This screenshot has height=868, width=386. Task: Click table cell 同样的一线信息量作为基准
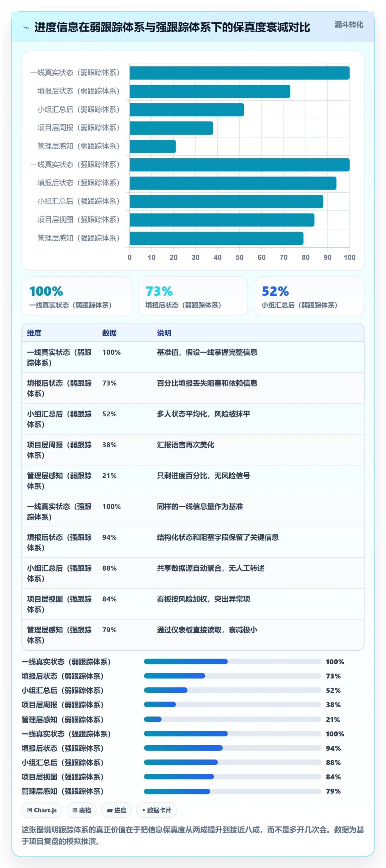click(x=200, y=507)
